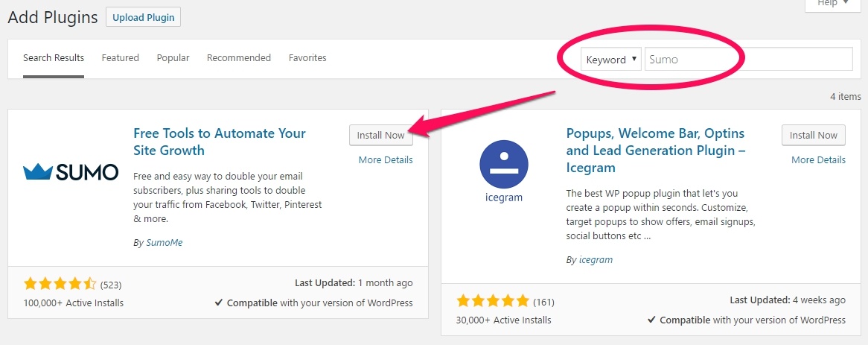Click the Sumo plugin star rating
Image resolution: width=868 pixels, height=345 pixels.
pyautogui.click(x=60, y=285)
